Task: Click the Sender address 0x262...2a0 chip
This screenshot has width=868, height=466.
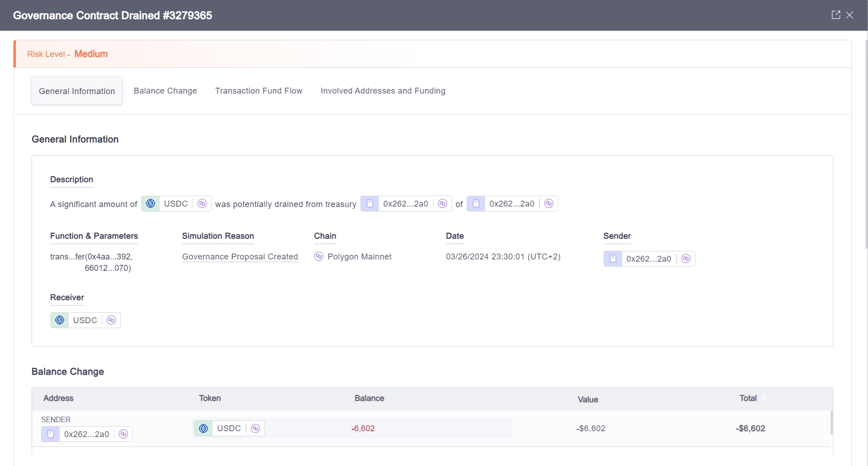Action: pyautogui.click(x=648, y=259)
